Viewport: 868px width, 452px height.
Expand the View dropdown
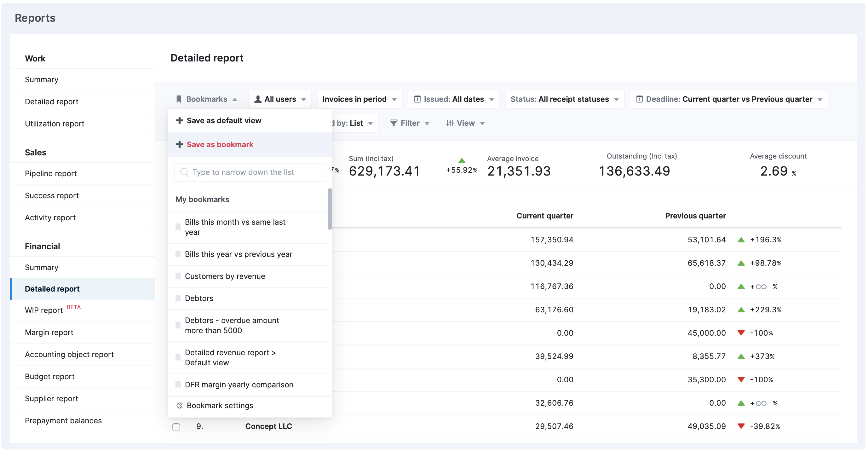[x=465, y=123]
